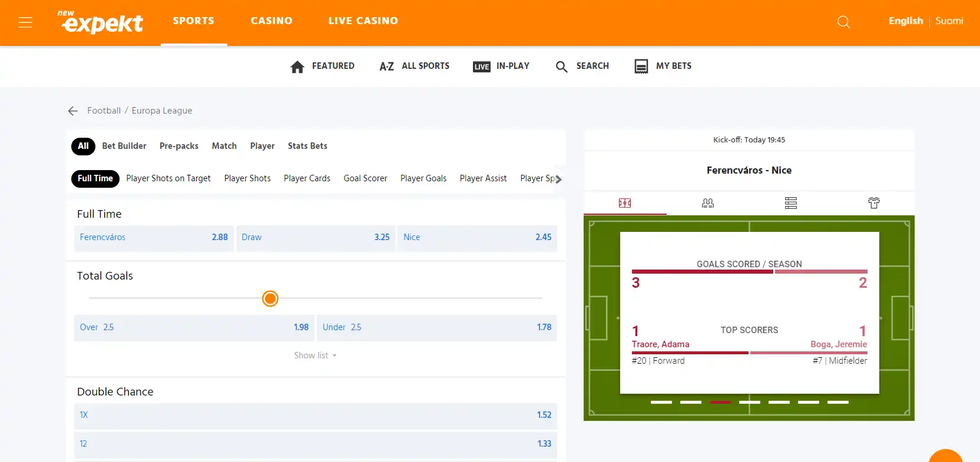Select the Bet Builder filter
The width and height of the screenshot is (980, 462).
coord(124,146)
